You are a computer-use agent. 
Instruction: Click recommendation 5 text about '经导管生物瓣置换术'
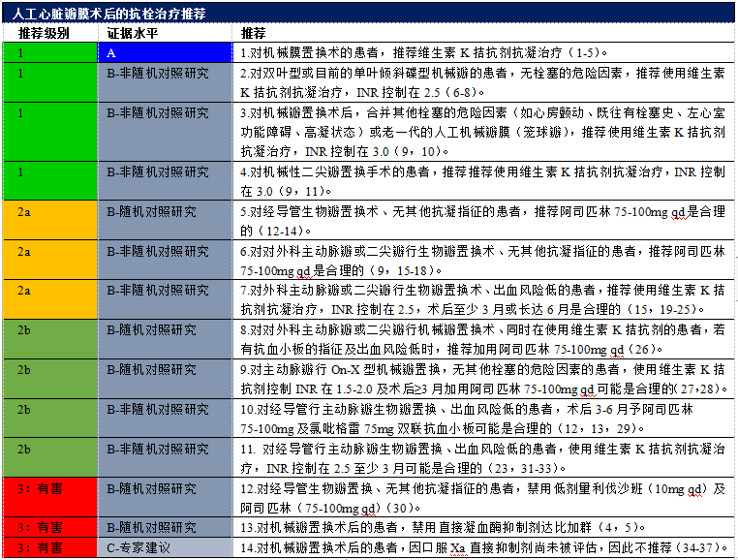click(482, 221)
